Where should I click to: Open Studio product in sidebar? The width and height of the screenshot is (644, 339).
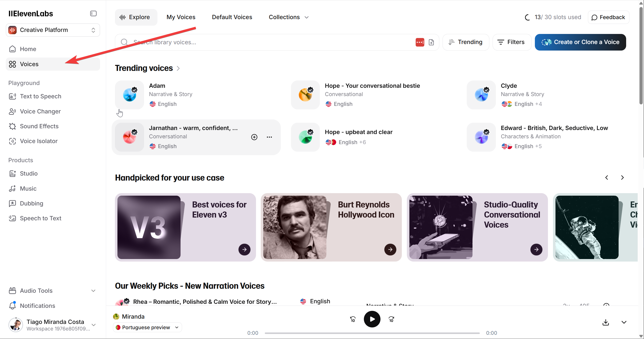pyautogui.click(x=53, y=174)
